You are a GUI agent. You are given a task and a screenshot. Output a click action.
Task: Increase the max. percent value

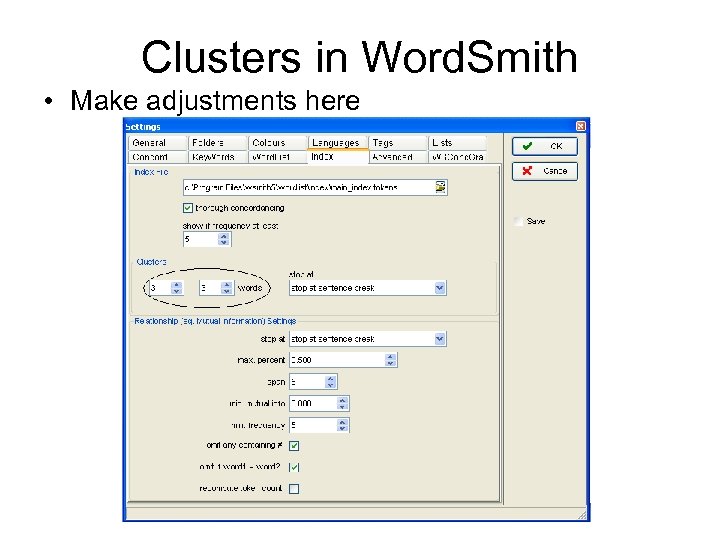pos(390,357)
